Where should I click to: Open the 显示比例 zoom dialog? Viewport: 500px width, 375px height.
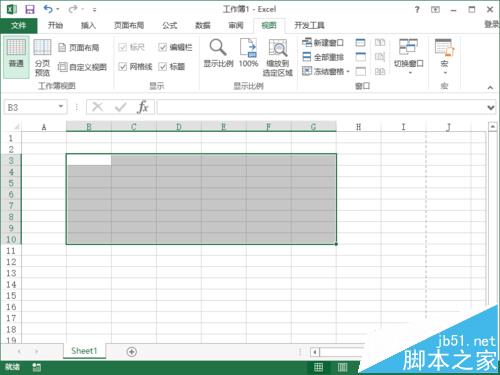coord(218,53)
